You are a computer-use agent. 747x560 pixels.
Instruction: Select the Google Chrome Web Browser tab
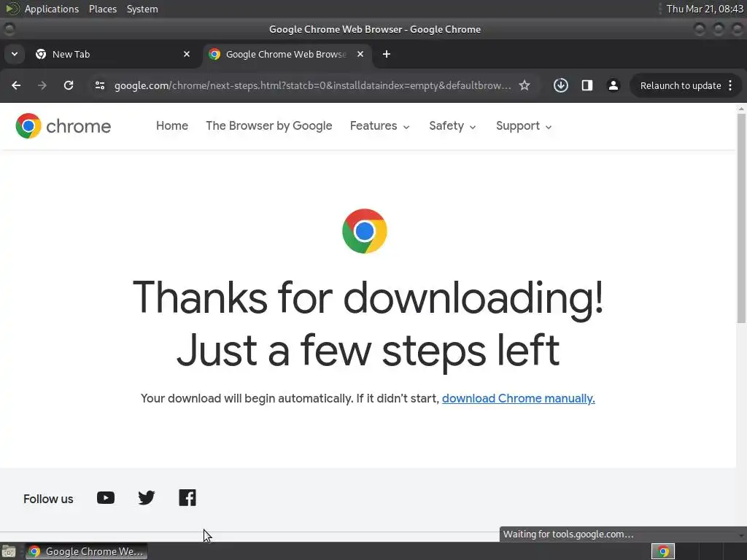pos(288,54)
